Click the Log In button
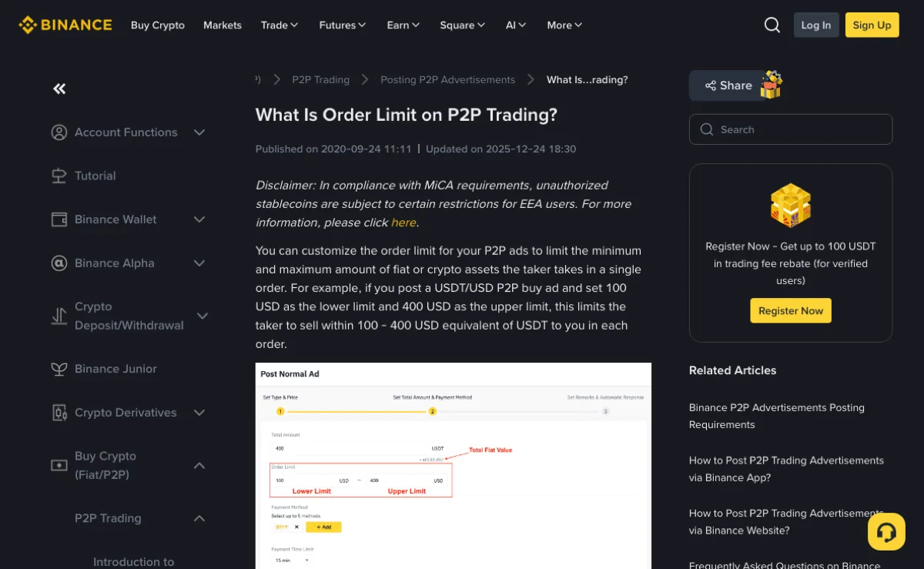Viewport: 924px width, 569px height. [816, 25]
